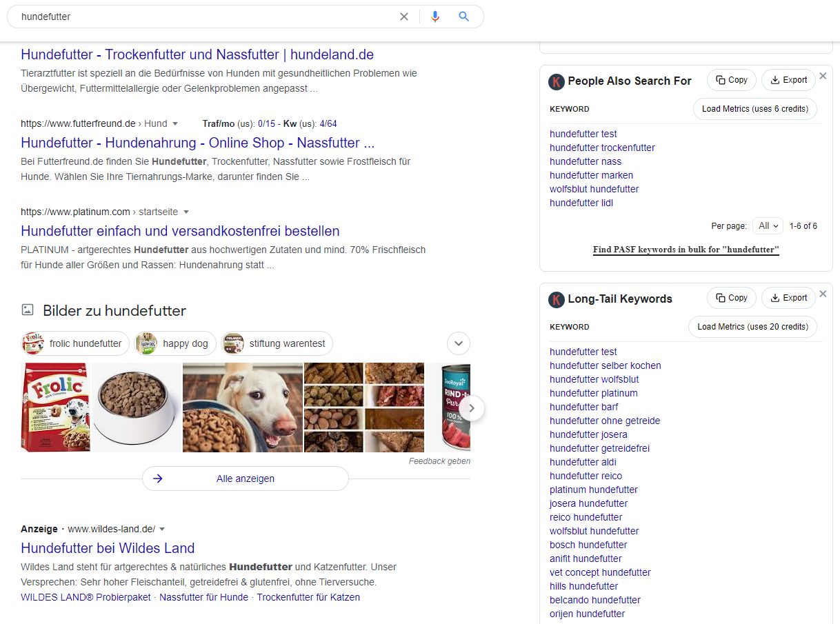Load Metrics using 6 credits

755,109
